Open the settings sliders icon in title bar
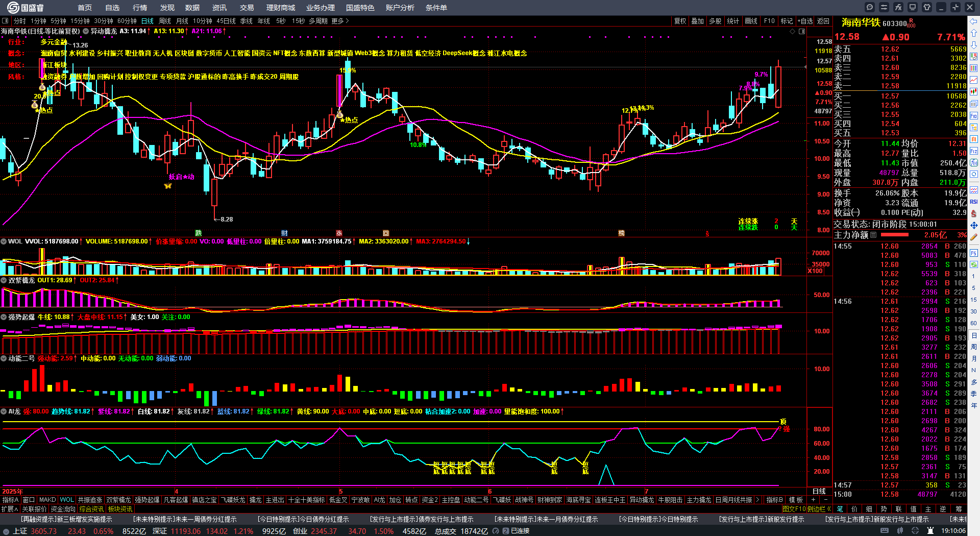980x536 pixels. pos(884,7)
